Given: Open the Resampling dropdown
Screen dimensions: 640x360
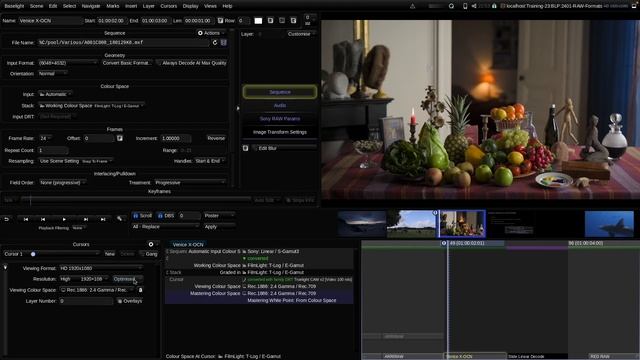Looking at the screenshot, I should pos(76,161).
